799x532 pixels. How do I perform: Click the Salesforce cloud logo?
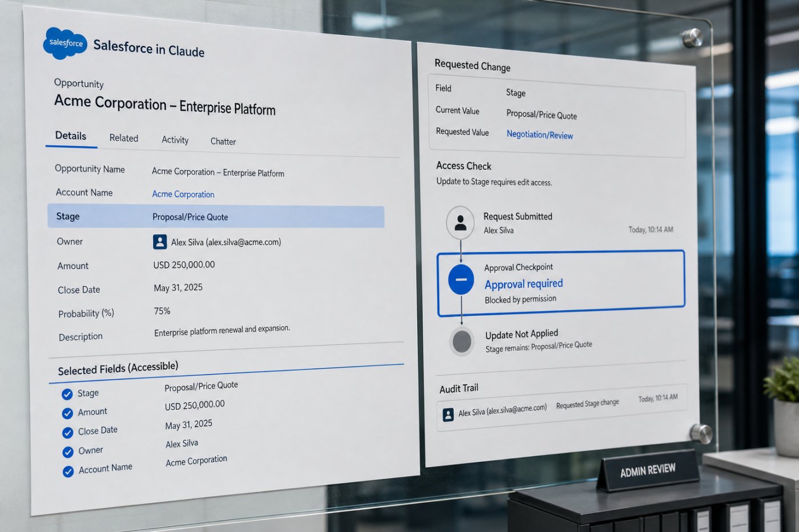65,43
